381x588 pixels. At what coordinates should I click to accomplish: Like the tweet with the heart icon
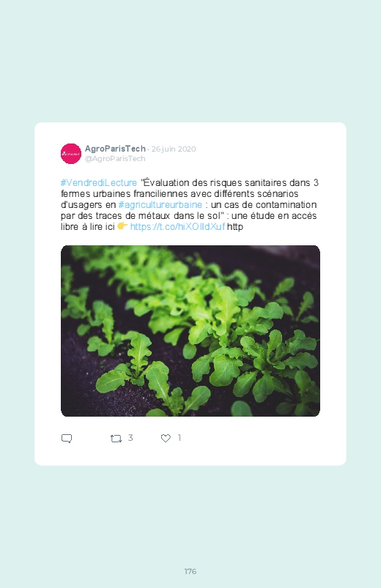click(x=166, y=438)
